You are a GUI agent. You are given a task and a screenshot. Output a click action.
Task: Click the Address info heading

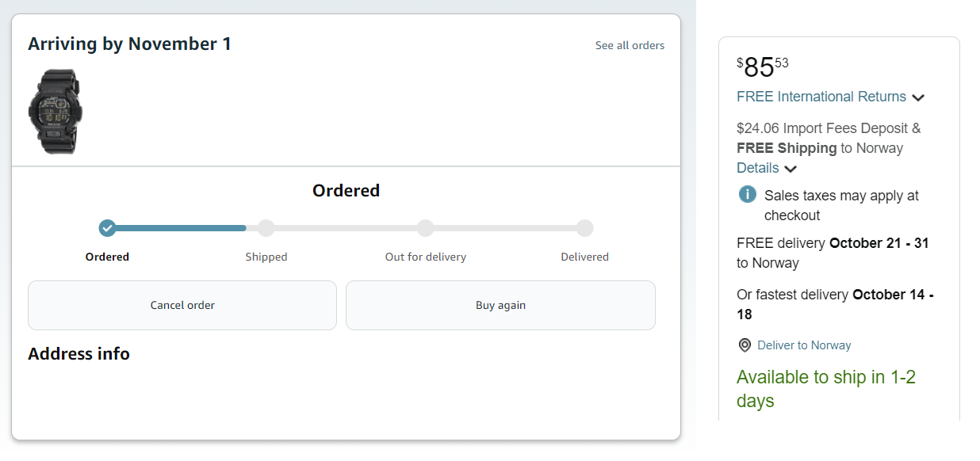tap(78, 354)
